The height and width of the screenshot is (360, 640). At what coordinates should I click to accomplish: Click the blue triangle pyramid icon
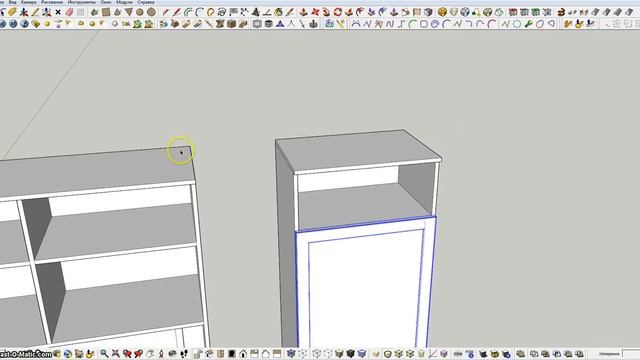click(x=280, y=24)
